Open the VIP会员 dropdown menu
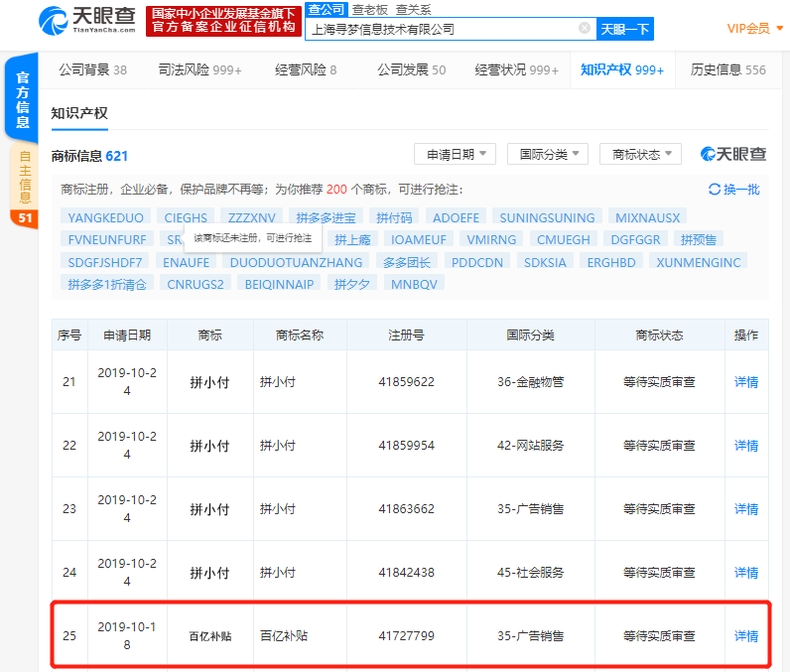This screenshot has height=672, width=790. click(x=753, y=29)
